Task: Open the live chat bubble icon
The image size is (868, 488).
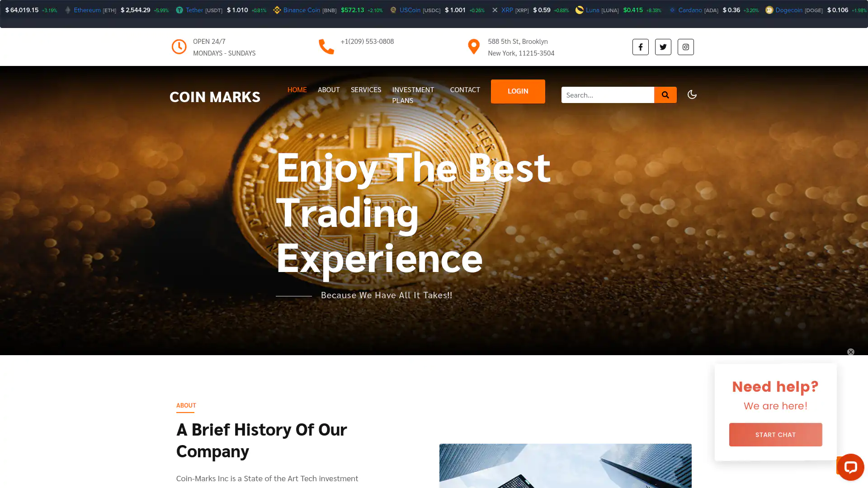Action: 850,467
